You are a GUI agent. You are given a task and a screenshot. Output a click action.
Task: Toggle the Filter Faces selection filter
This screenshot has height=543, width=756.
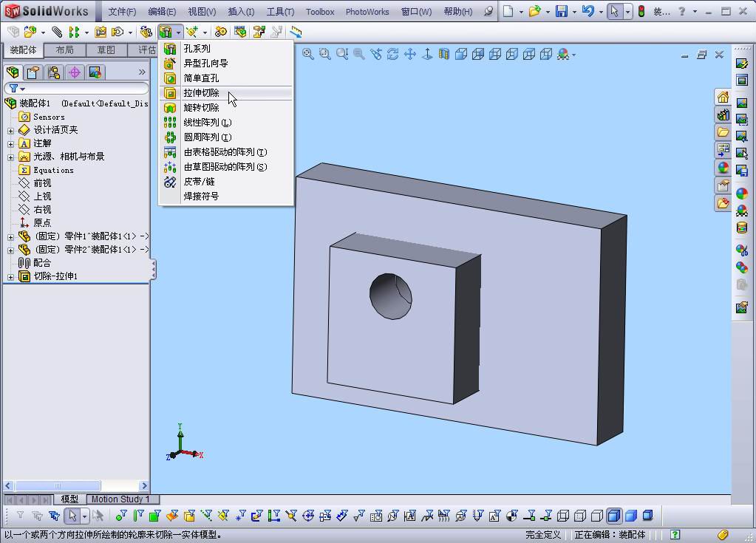point(154,516)
